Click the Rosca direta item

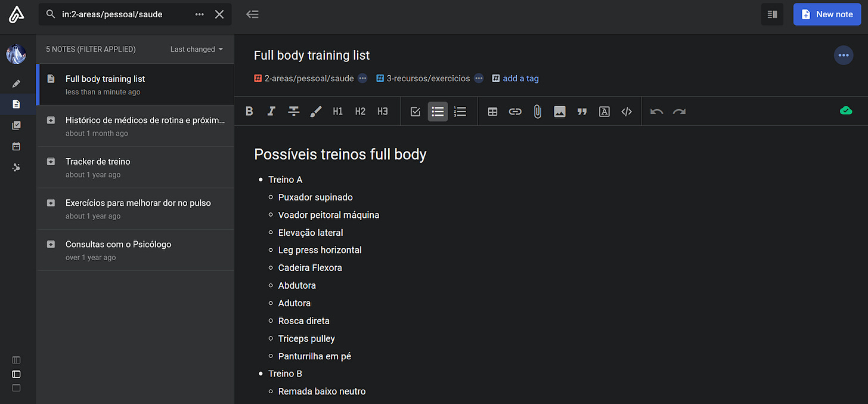(x=304, y=321)
